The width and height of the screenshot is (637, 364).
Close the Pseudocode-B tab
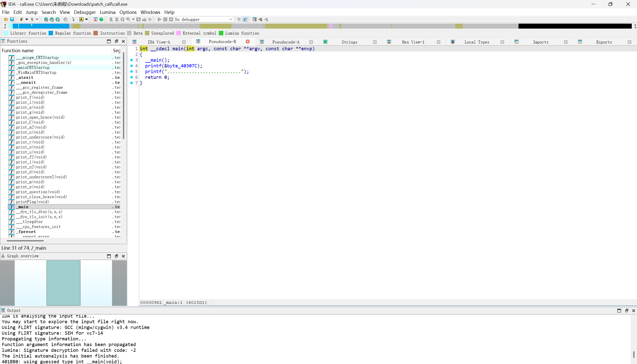[x=247, y=42]
